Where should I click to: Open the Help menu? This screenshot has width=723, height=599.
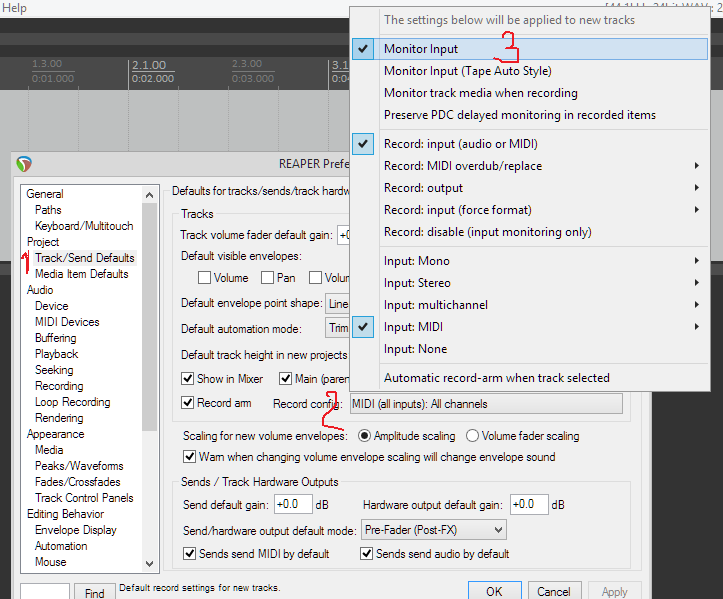point(14,8)
